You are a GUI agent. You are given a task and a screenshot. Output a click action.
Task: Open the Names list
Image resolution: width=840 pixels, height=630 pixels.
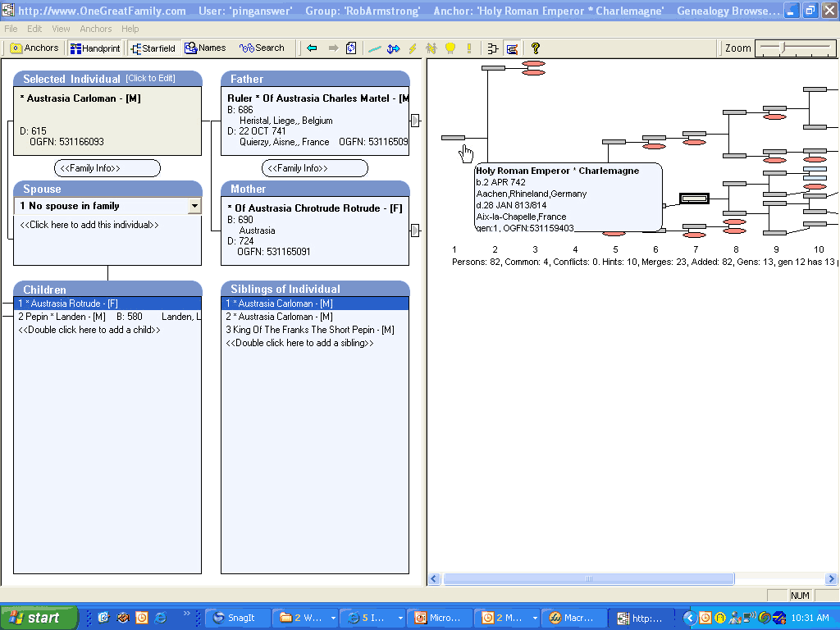[x=205, y=48]
